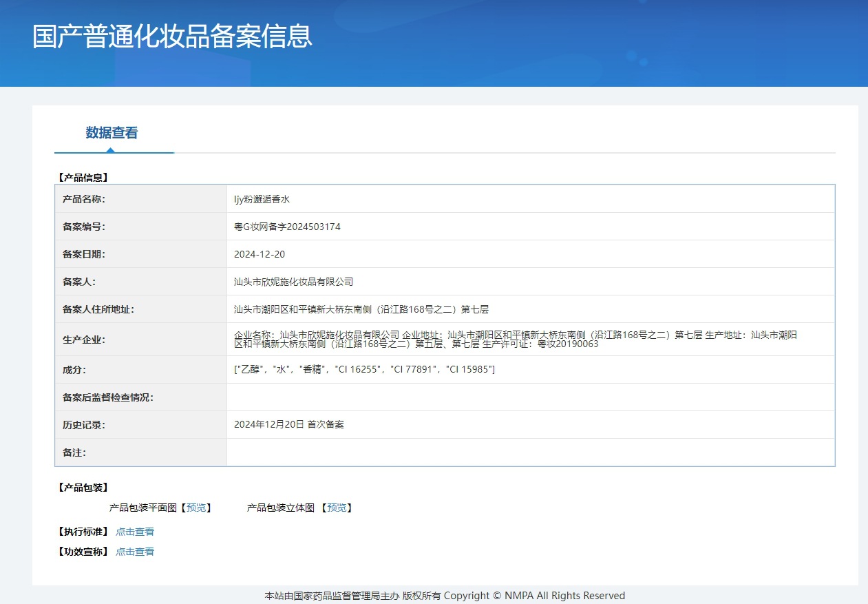Click the empty 备注 value cell
868x604 pixels.
[530, 452]
